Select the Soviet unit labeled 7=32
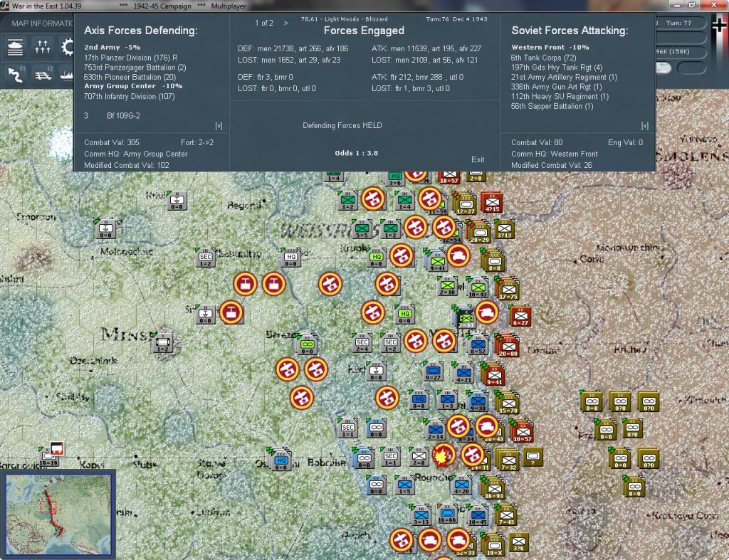The width and height of the screenshot is (729, 560). pyautogui.click(x=509, y=460)
